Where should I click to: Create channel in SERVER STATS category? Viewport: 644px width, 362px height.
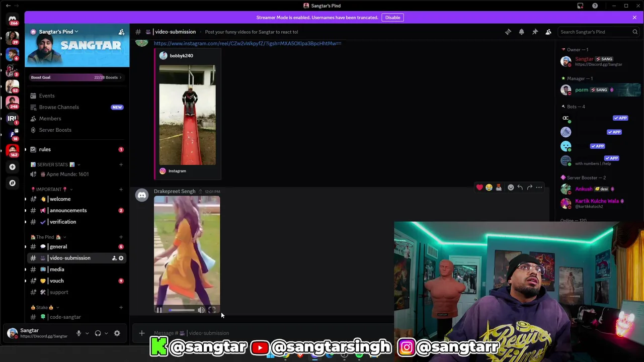[121, 164]
